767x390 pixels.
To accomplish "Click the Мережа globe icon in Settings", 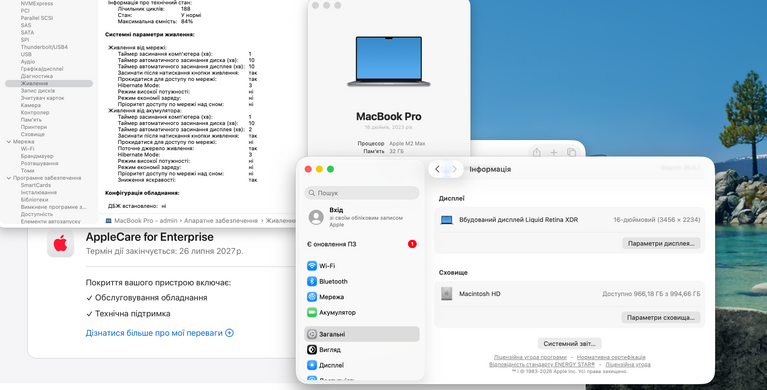I will (x=312, y=297).
